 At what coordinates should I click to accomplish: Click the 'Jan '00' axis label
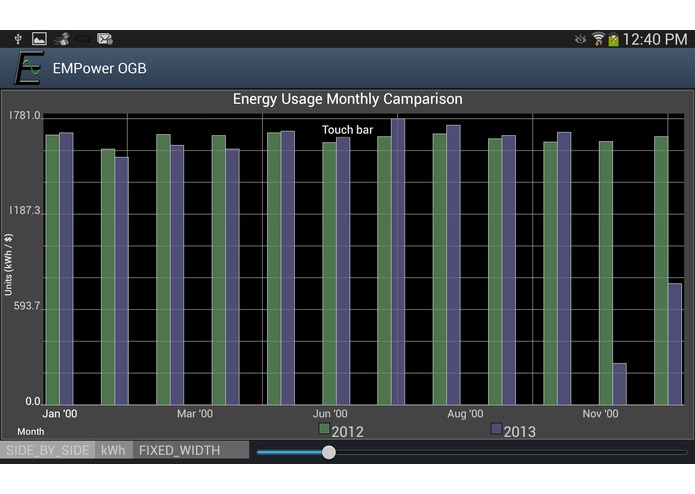(60, 414)
